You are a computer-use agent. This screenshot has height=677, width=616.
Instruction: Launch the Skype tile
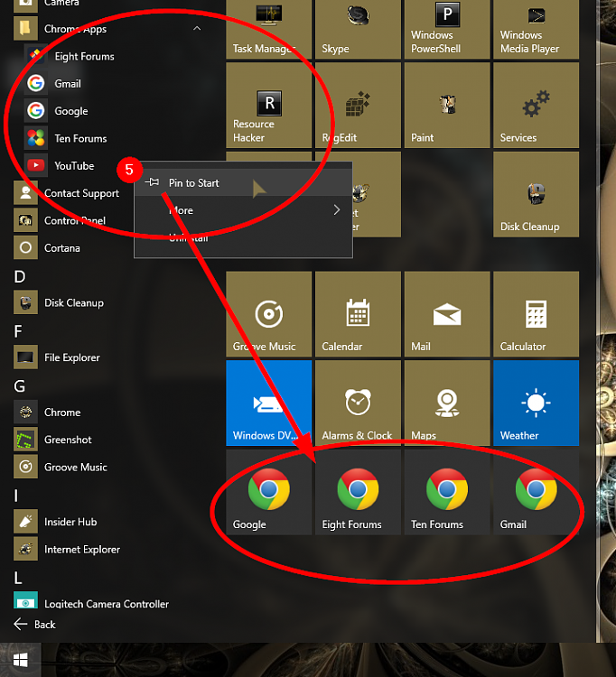(x=358, y=29)
